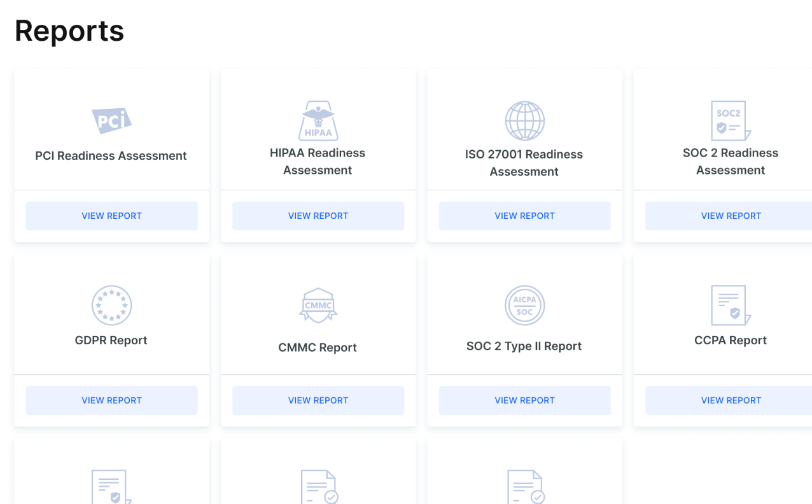This screenshot has width=812, height=504.
Task: View the GDPR Report
Action: tap(111, 400)
